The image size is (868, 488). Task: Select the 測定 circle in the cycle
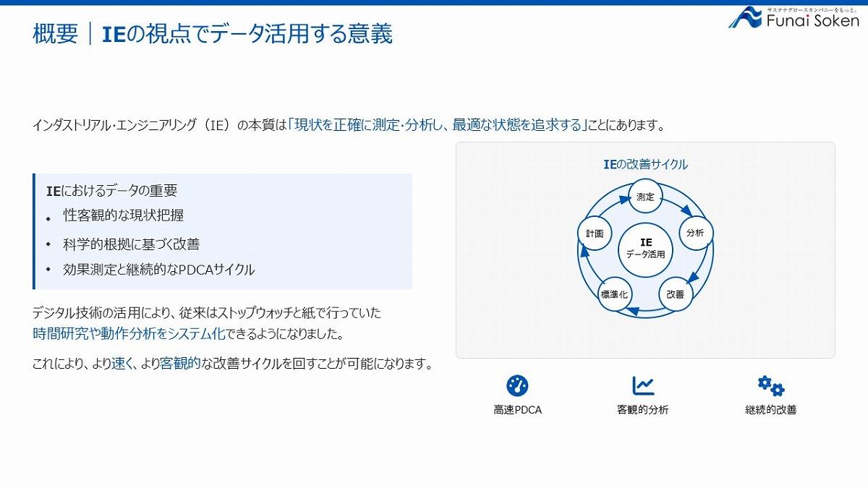645,197
